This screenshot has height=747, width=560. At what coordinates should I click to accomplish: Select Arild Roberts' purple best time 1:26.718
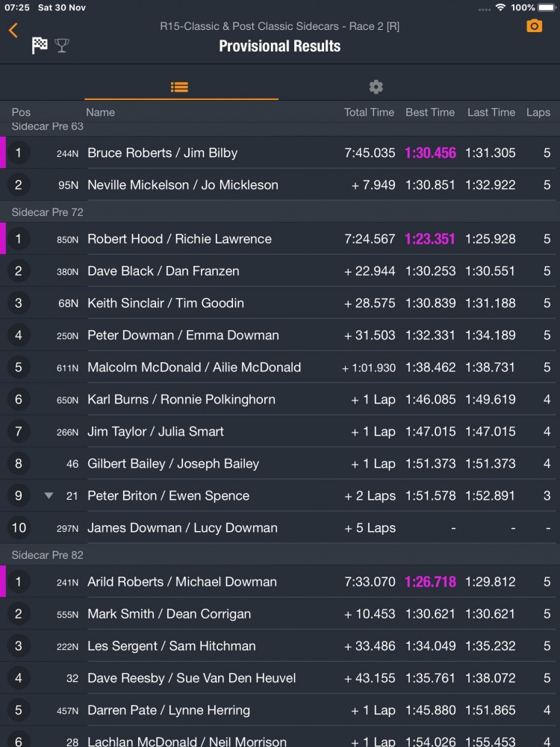click(x=430, y=582)
